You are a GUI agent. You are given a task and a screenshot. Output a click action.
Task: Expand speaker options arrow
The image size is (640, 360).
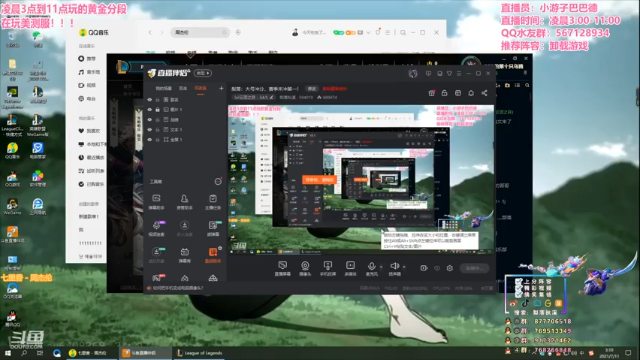[404, 267]
